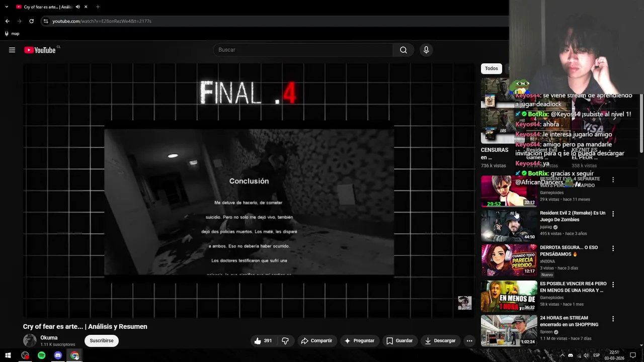Open the clock showing 22:51
This screenshot has width=644, height=362.
(x=614, y=355)
